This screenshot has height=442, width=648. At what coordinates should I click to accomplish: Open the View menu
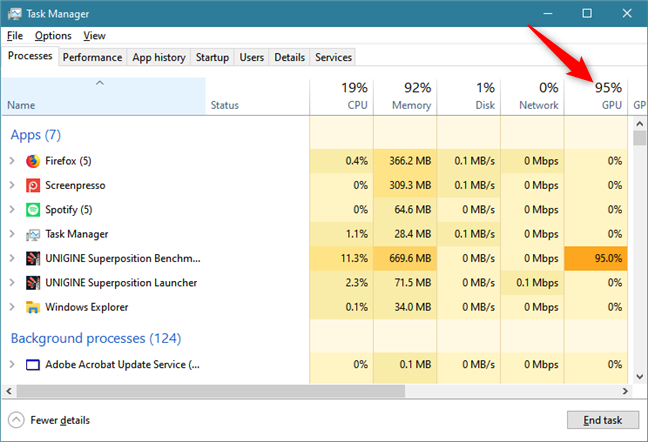[x=94, y=36]
